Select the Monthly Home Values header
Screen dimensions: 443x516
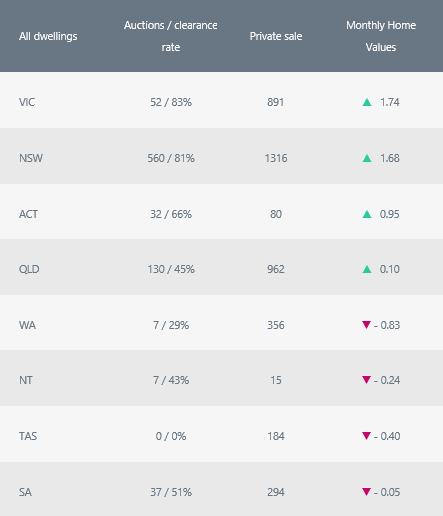[381, 36]
